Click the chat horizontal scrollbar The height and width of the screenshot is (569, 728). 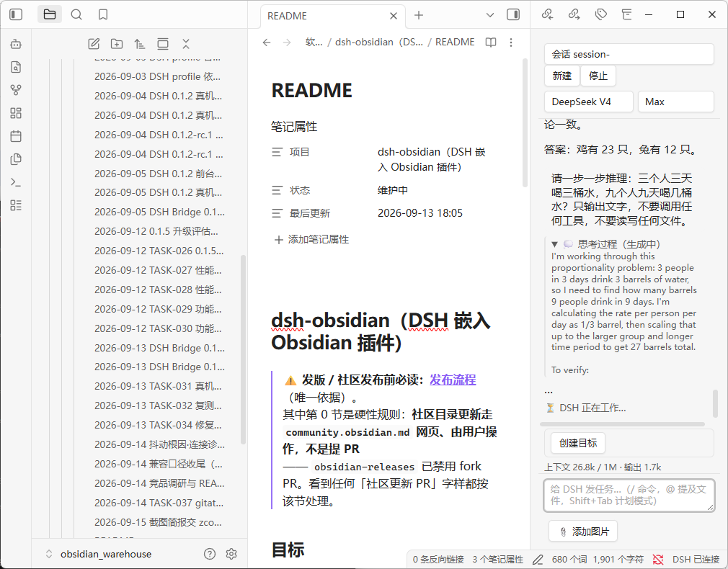pyautogui.click(x=622, y=424)
